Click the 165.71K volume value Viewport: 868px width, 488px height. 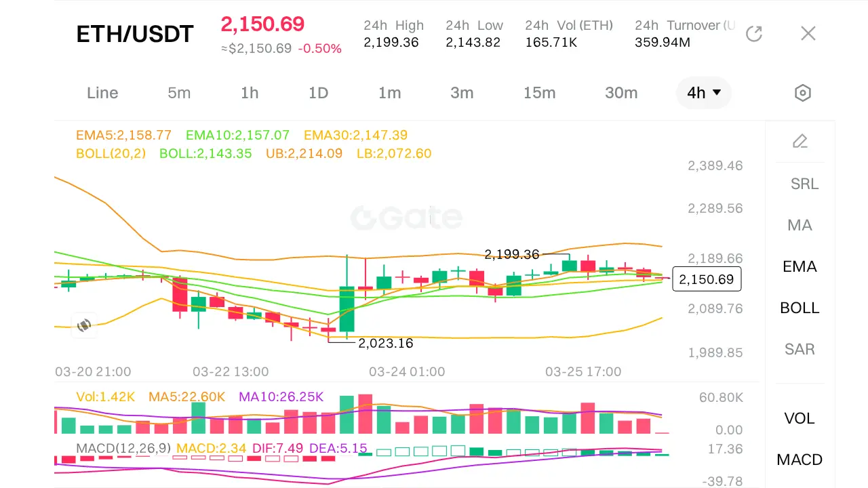point(551,43)
